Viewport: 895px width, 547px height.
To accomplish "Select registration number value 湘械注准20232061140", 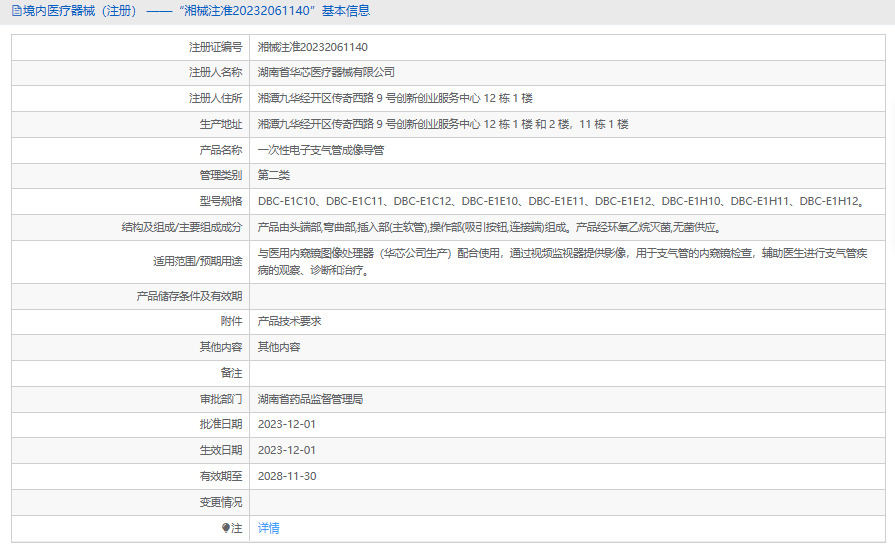I will click(312, 47).
